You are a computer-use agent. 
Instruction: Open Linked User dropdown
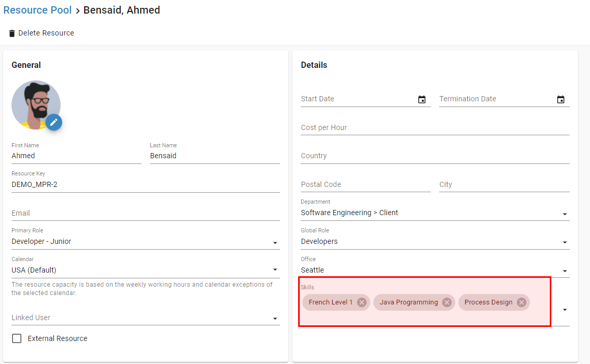click(x=146, y=318)
